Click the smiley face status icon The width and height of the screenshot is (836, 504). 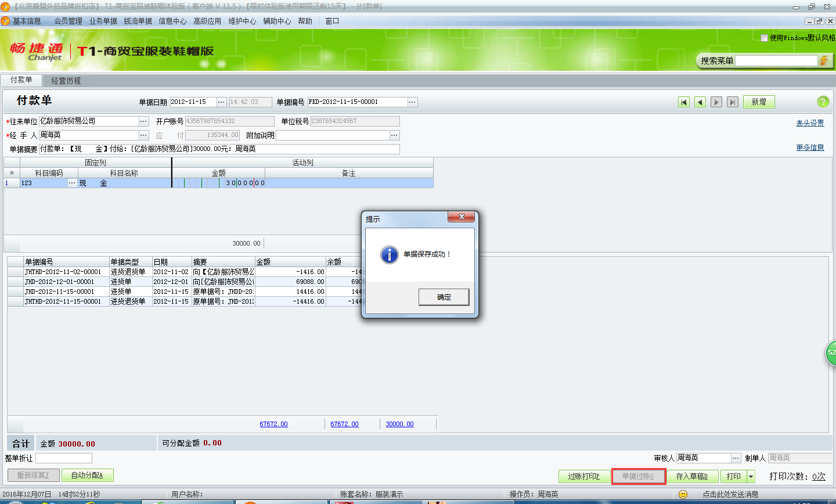point(683,494)
